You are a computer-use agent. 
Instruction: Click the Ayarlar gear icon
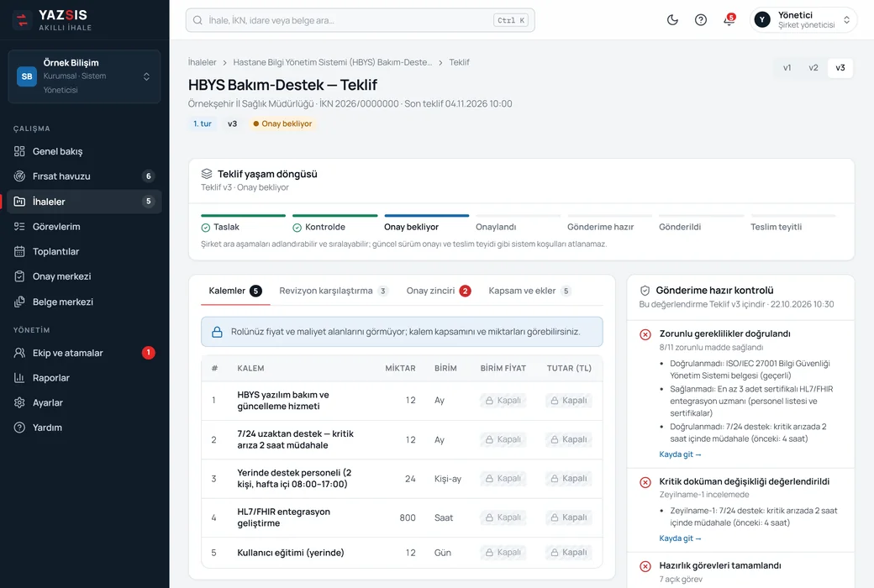(19, 402)
